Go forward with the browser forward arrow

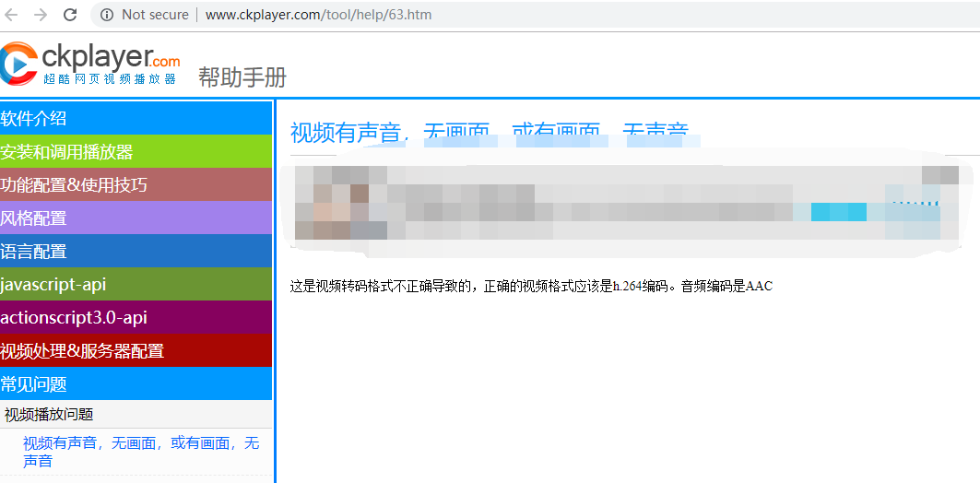(41, 15)
